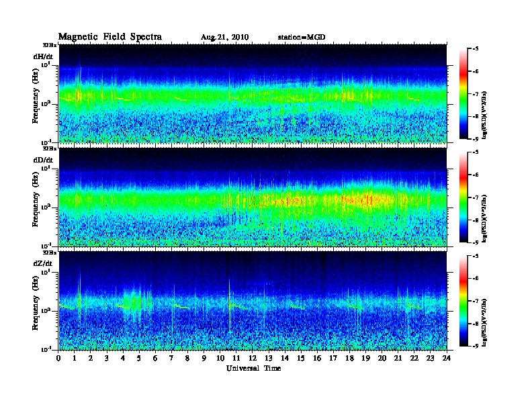Click the "-6" value on dZ/dt color scale

point(476,278)
